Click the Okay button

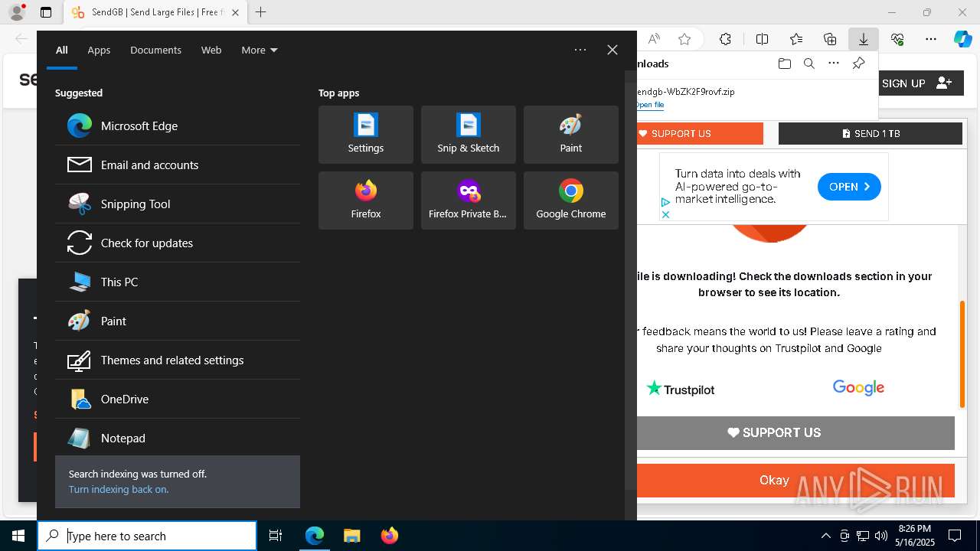click(796, 481)
